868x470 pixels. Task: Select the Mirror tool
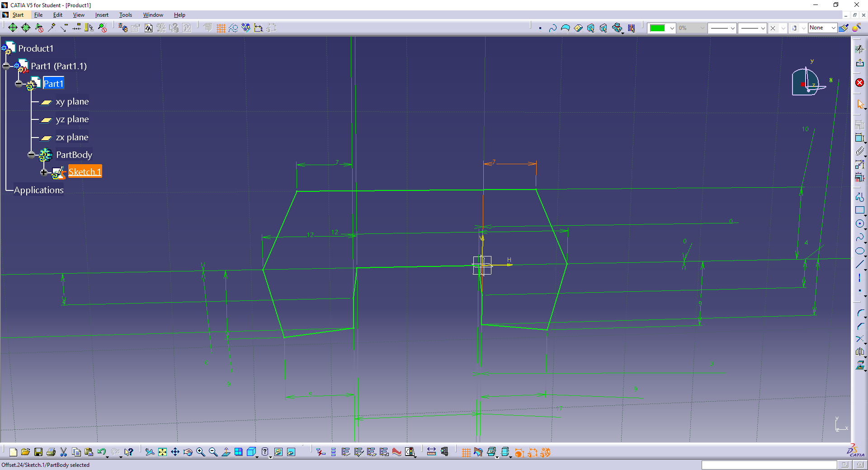coord(859,351)
